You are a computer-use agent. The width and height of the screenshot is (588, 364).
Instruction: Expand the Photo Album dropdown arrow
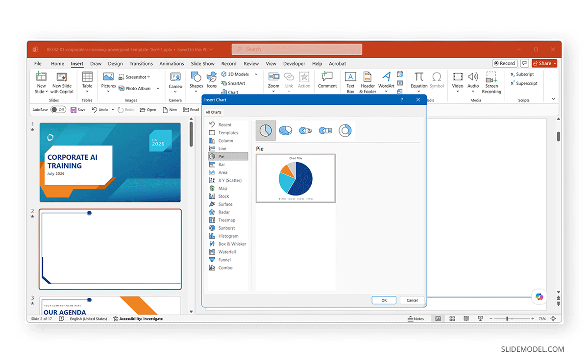[158, 89]
